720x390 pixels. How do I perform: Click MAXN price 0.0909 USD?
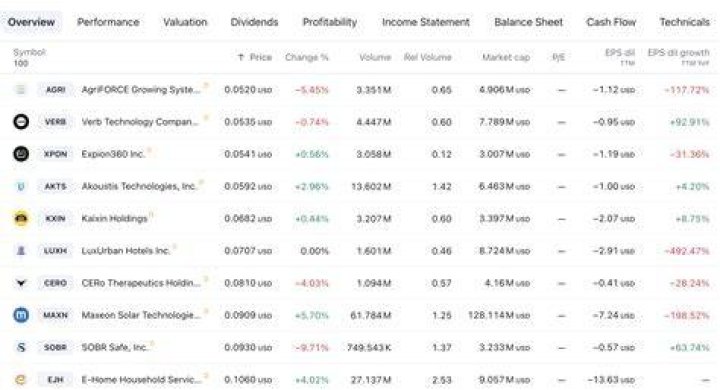point(248,315)
